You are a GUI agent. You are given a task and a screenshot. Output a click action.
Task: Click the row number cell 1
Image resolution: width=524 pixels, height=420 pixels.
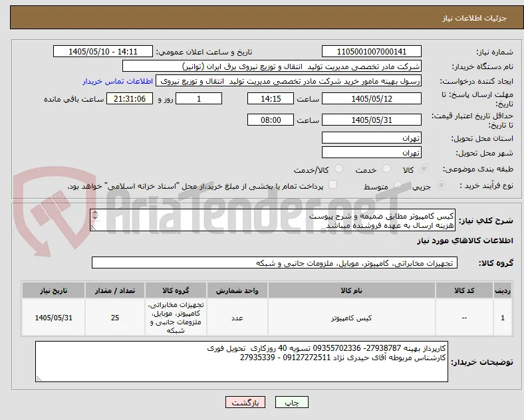coord(502,318)
